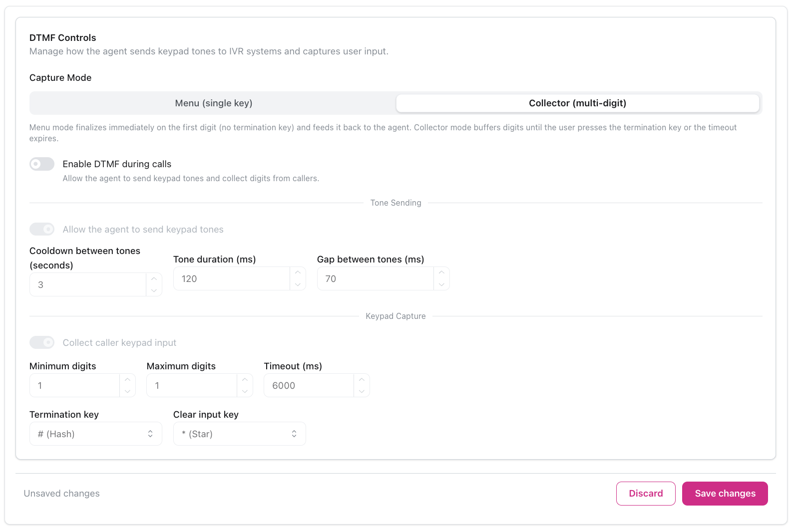Select the Menu (single key) mode
The width and height of the screenshot is (793, 532).
[213, 103]
